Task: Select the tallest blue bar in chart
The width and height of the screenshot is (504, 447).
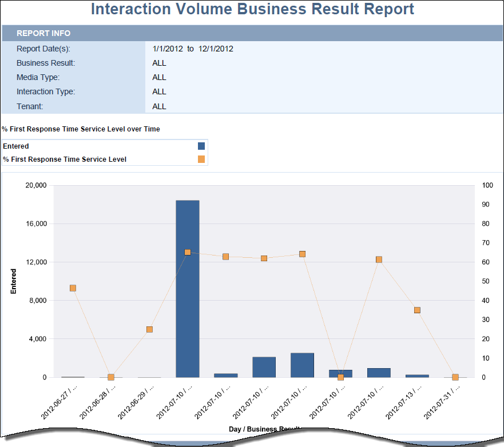Action: point(188,289)
